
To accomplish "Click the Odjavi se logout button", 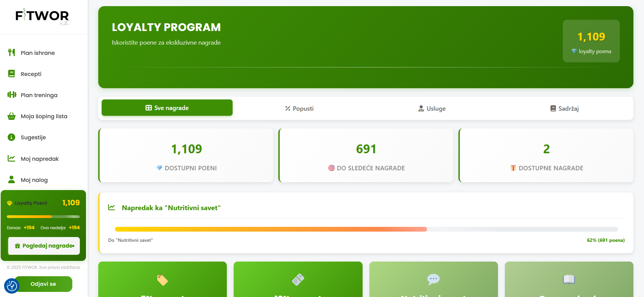I will pos(43,284).
